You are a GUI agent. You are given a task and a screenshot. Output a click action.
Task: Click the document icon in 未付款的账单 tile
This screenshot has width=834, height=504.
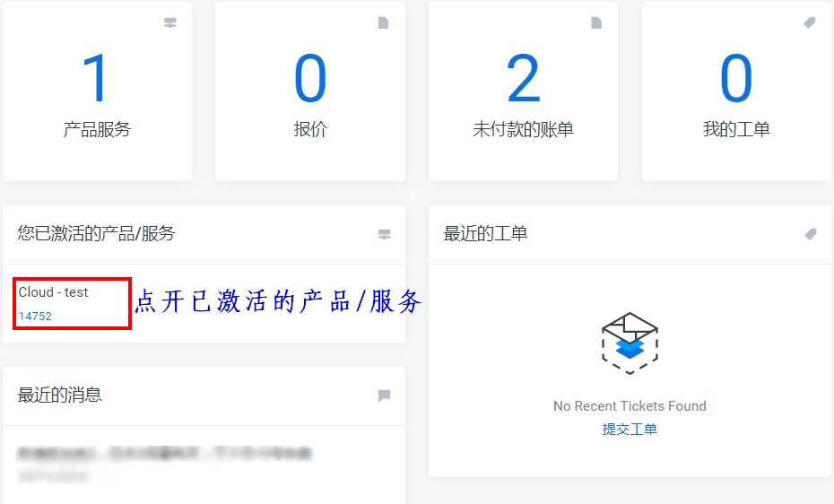pos(596,23)
